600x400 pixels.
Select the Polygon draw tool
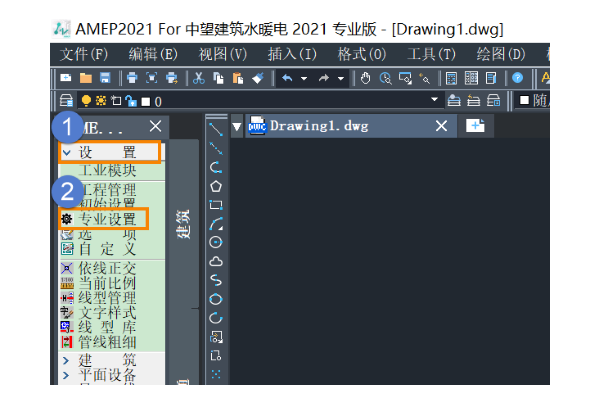pyautogui.click(x=216, y=186)
